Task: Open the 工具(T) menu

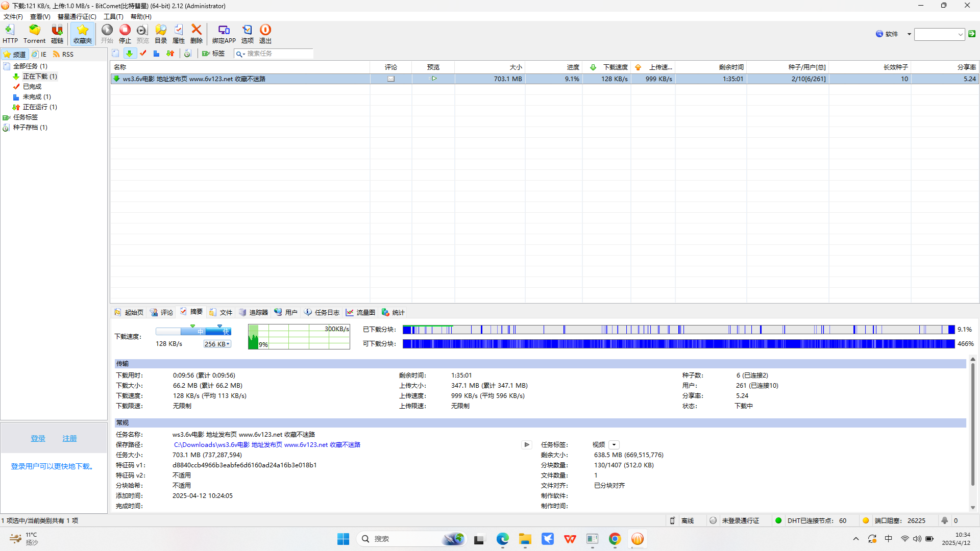Action: tap(113, 17)
